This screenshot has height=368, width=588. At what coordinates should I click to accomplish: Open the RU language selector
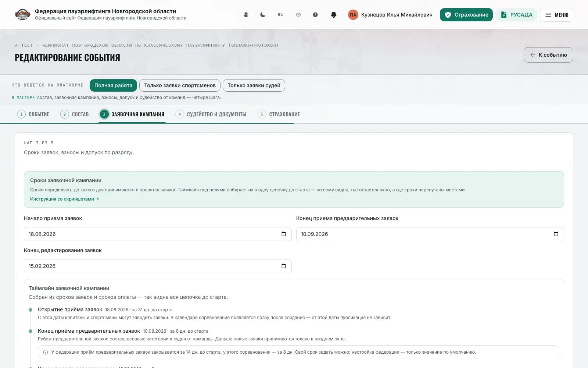coord(280,15)
